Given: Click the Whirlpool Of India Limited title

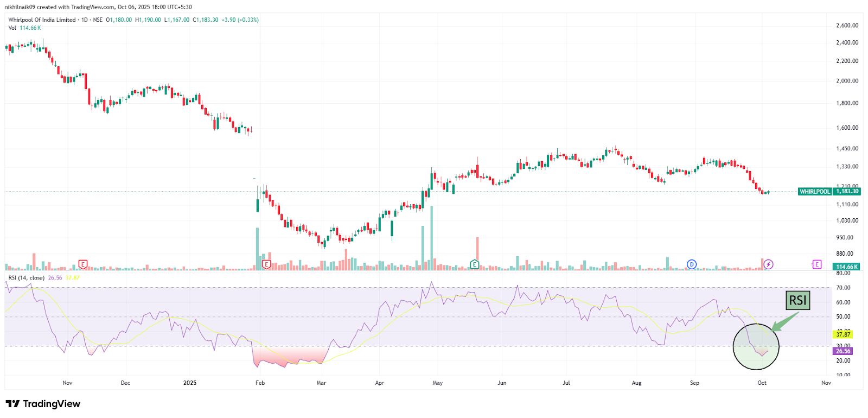Looking at the screenshot, I should [x=42, y=20].
